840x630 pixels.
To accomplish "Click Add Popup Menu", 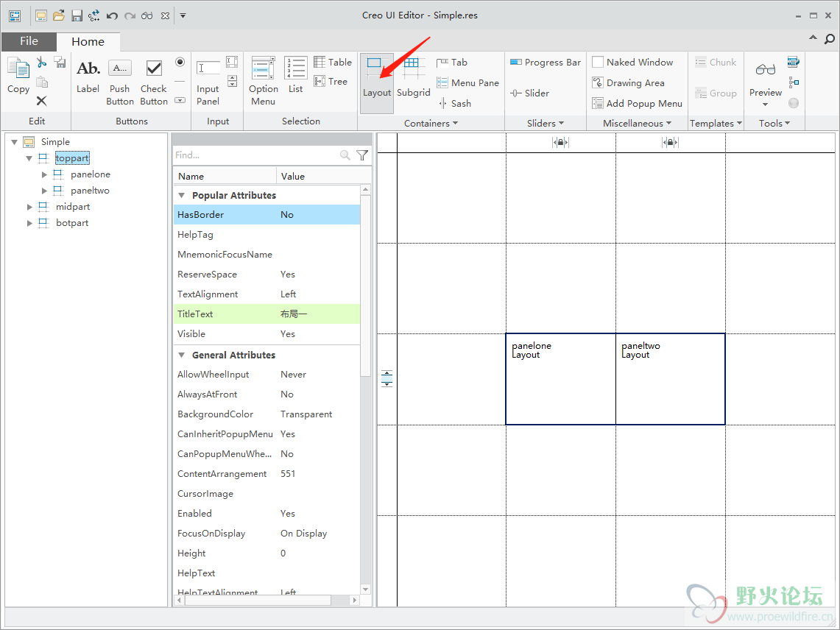I will click(x=637, y=103).
